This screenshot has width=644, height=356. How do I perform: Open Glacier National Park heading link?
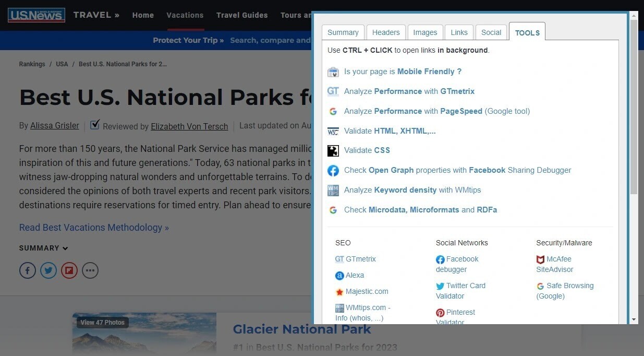pyautogui.click(x=302, y=329)
